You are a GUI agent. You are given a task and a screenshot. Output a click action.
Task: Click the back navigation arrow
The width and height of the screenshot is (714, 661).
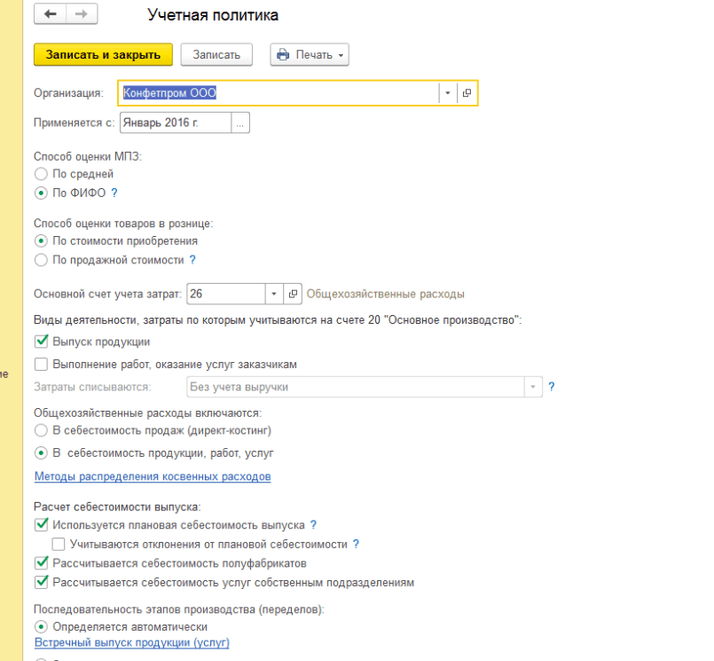click(51, 14)
